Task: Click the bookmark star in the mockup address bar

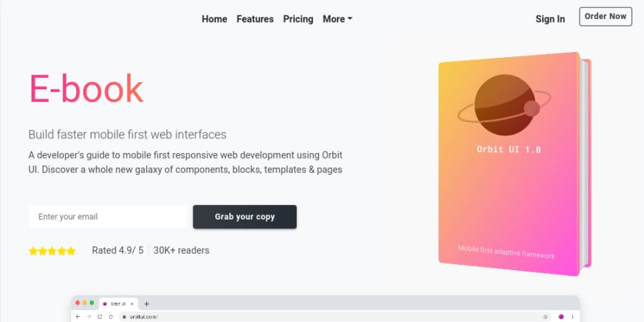Action: (545, 317)
